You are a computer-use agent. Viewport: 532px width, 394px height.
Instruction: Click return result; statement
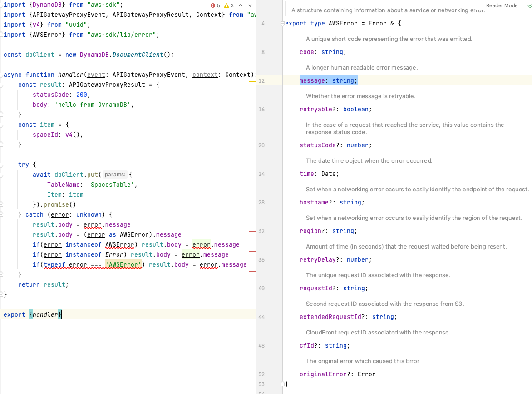tap(44, 284)
